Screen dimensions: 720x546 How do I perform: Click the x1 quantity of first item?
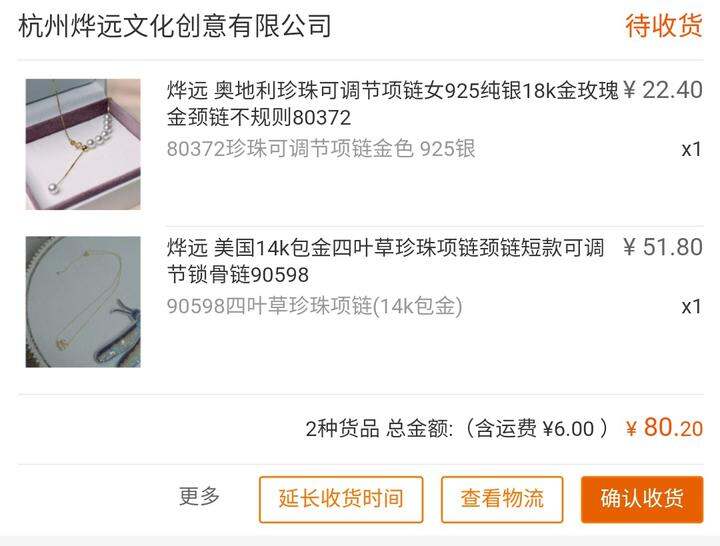[x=692, y=149]
